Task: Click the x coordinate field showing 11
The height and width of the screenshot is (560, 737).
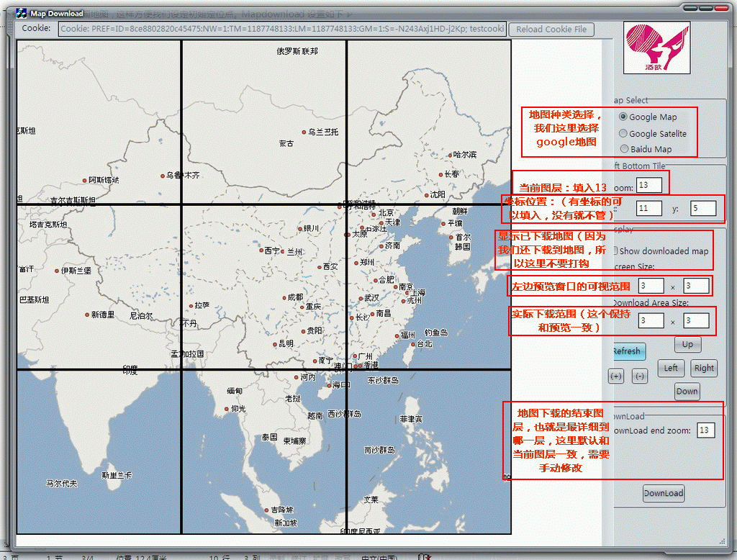Action: point(649,208)
